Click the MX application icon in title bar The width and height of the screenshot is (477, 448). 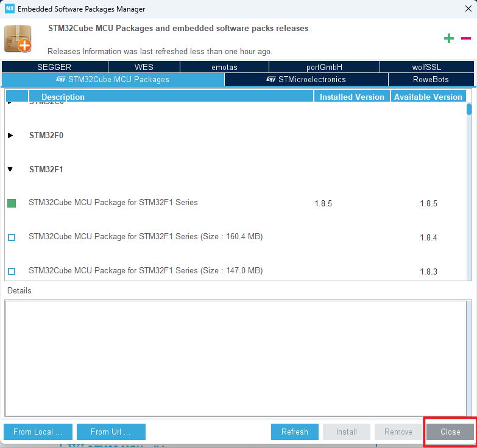click(9, 9)
